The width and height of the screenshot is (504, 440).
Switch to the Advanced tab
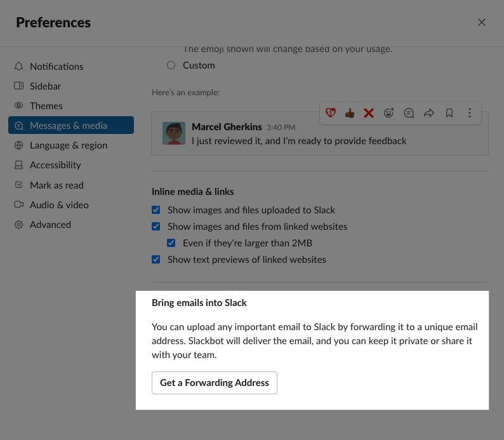[x=71, y=225]
